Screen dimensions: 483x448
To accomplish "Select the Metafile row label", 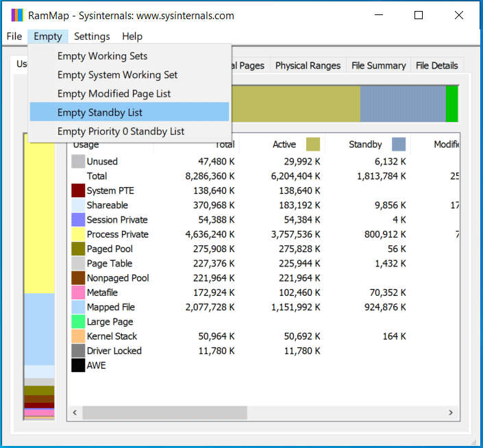I will (102, 293).
